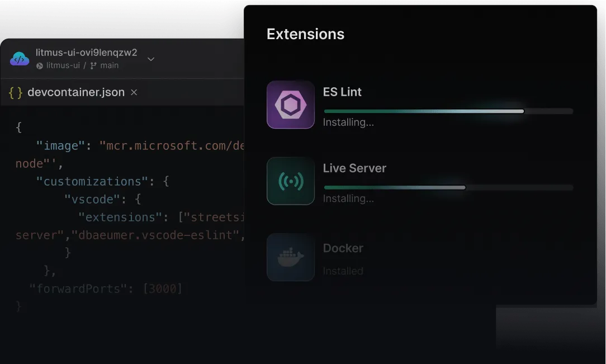The height and width of the screenshot is (364, 606).
Task: Click the JSON braces icon on the tab
Action: (16, 93)
